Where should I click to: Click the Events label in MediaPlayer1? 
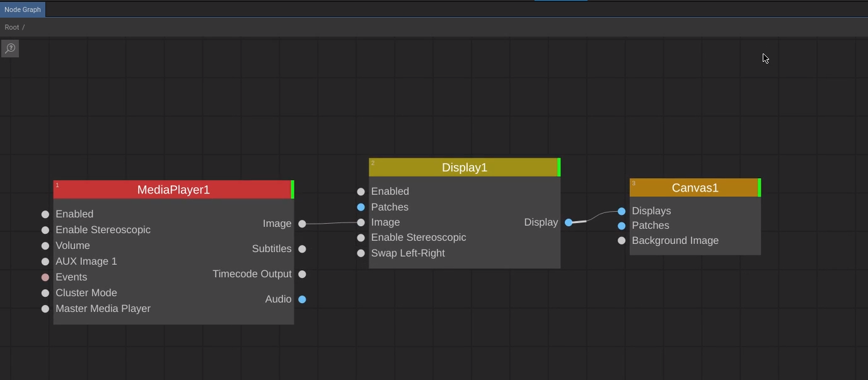click(x=71, y=277)
